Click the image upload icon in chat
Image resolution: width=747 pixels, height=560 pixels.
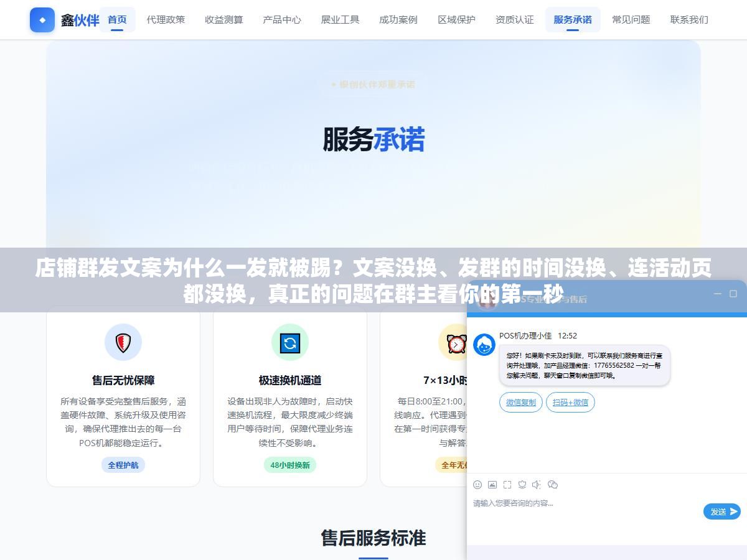[x=492, y=485]
